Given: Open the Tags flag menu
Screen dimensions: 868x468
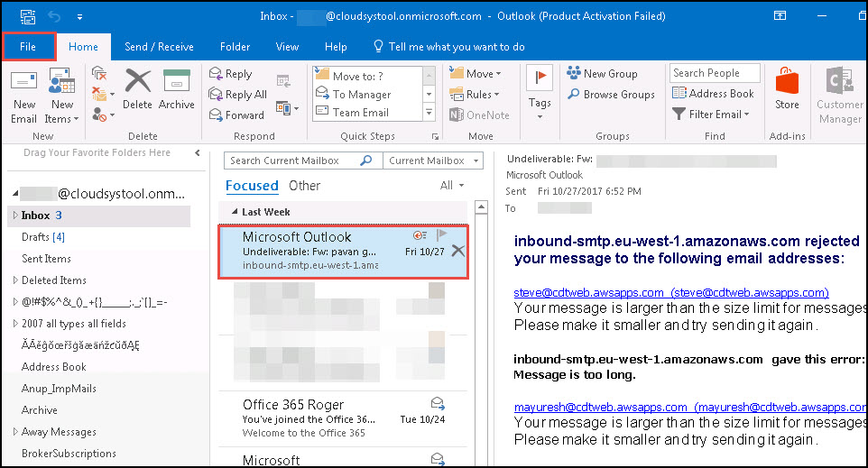Looking at the screenshot, I should 540,93.
